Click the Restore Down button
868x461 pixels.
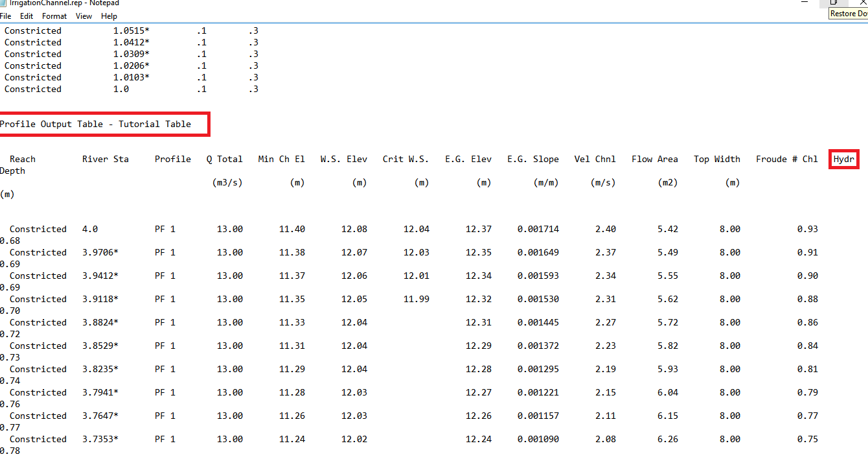click(833, 3)
